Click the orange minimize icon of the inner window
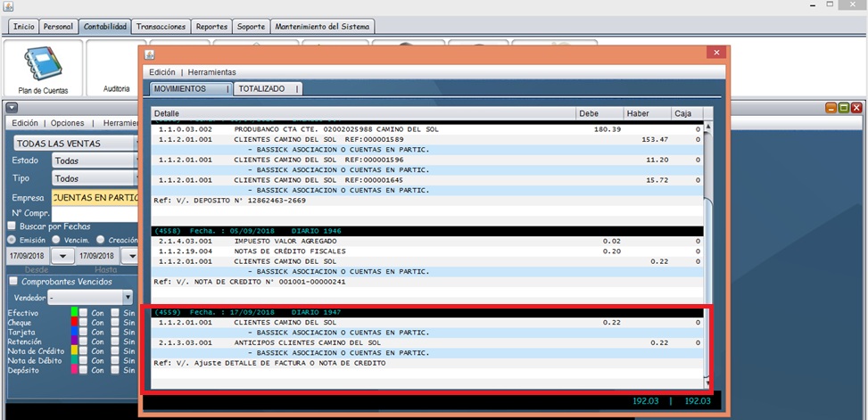Image resolution: width=868 pixels, height=420 pixels. (x=831, y=107)
